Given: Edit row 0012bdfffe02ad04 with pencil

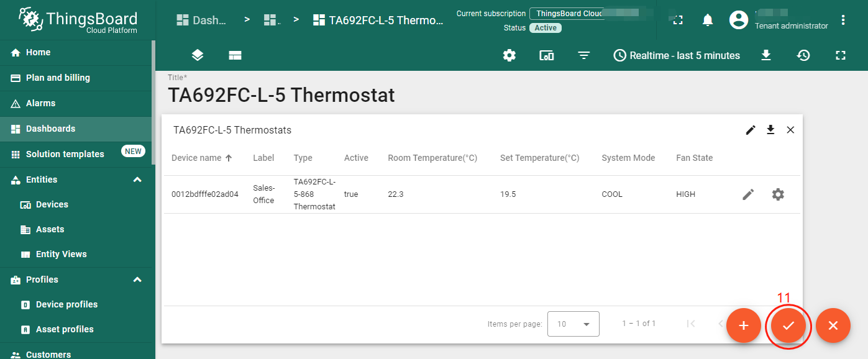Looking at the screenshot, I should pos(749,194).
